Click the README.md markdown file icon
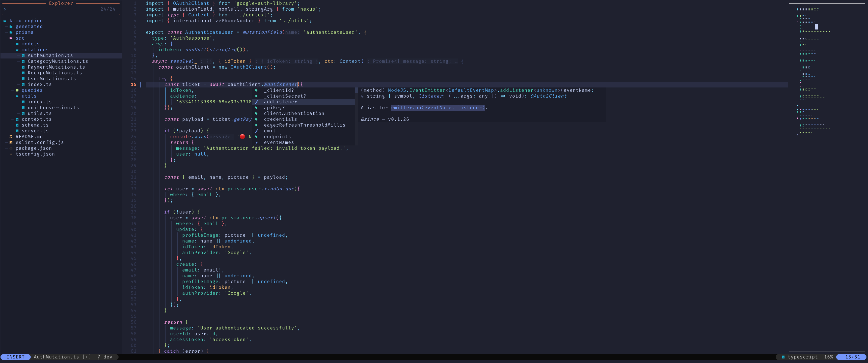The image size is (868, 363). pyautogui.click(x=11, y=137)
